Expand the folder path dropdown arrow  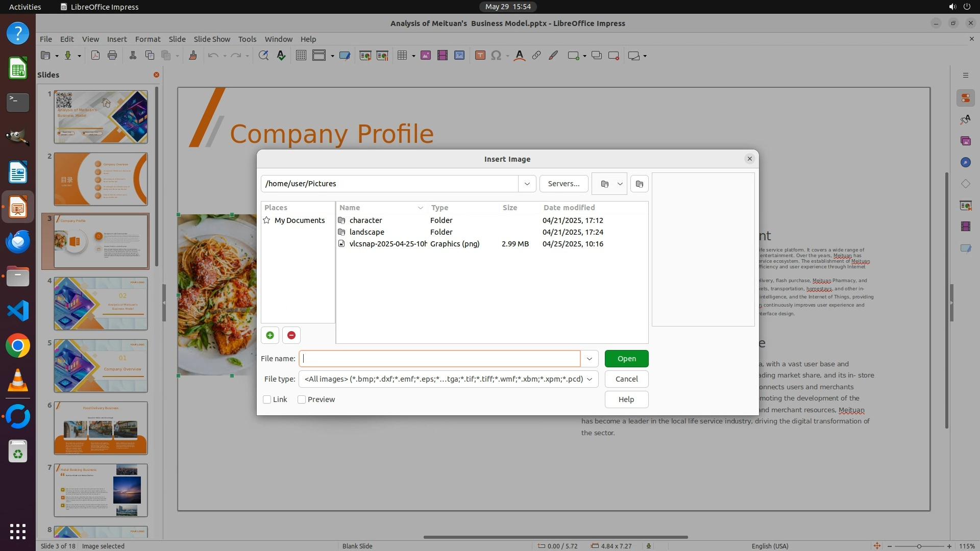[527, 184]
